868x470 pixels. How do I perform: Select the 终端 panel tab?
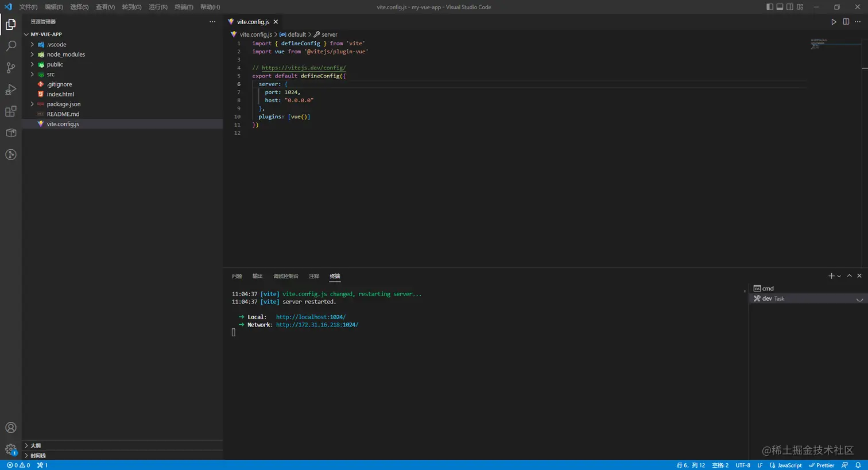click(x=335, y=276)
